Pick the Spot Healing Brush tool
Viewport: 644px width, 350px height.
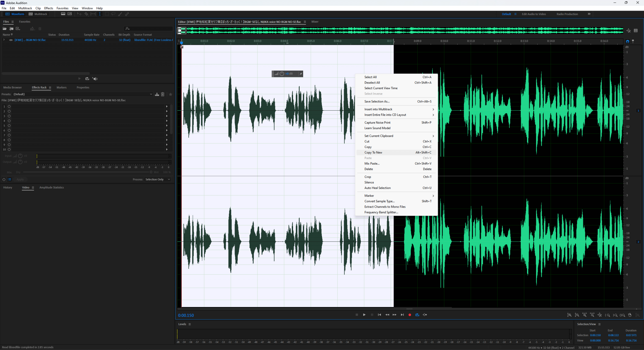pos(127,14)
